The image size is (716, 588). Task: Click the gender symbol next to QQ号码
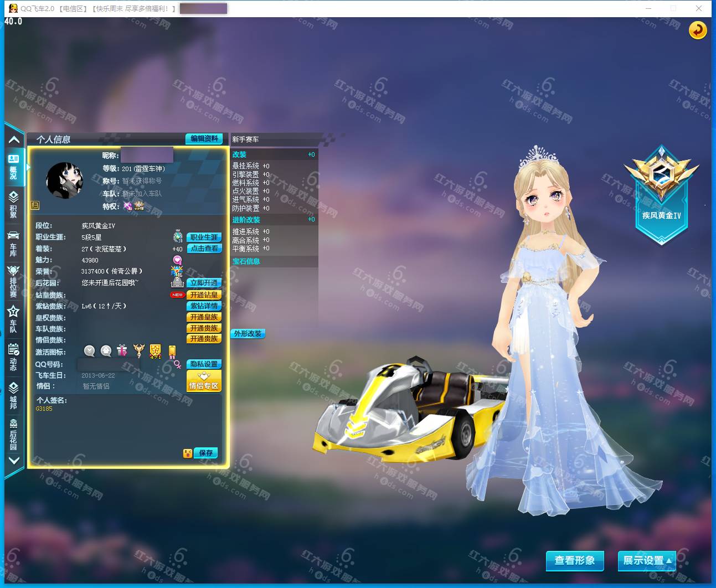click(x=178, y=364)
